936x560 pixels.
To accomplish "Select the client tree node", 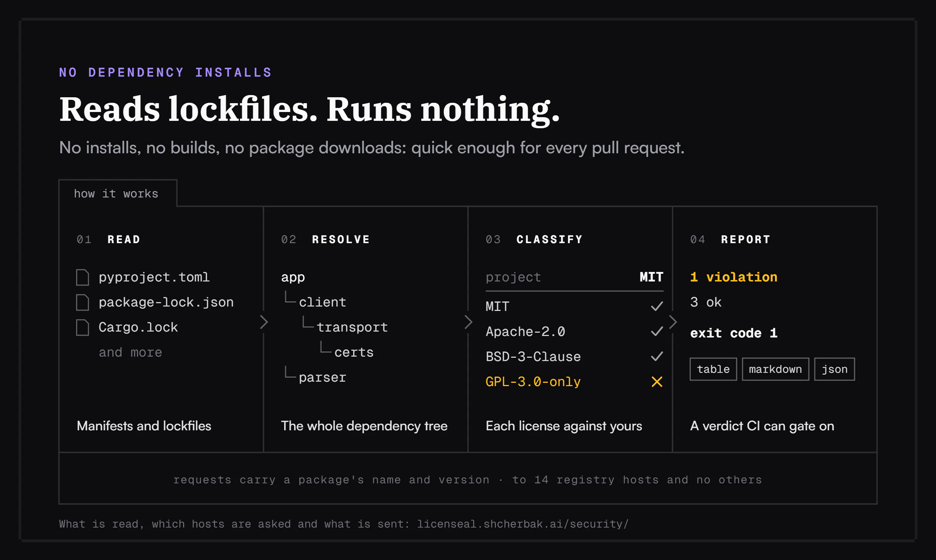I will [322, 302].
